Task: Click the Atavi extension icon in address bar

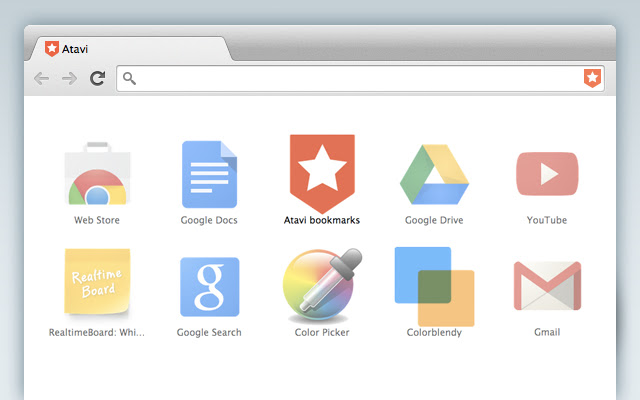Action: [x=592, y=78]
